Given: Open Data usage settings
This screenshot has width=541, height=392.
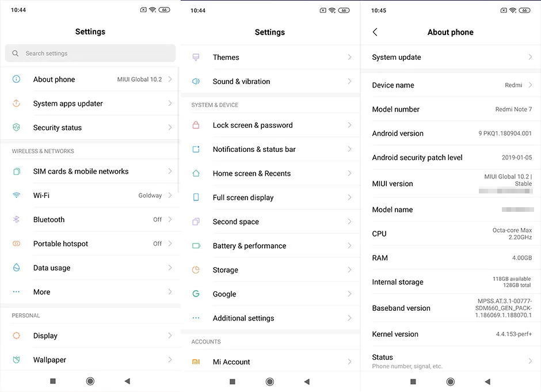Looking at the screenshot, I should [90, 268].
